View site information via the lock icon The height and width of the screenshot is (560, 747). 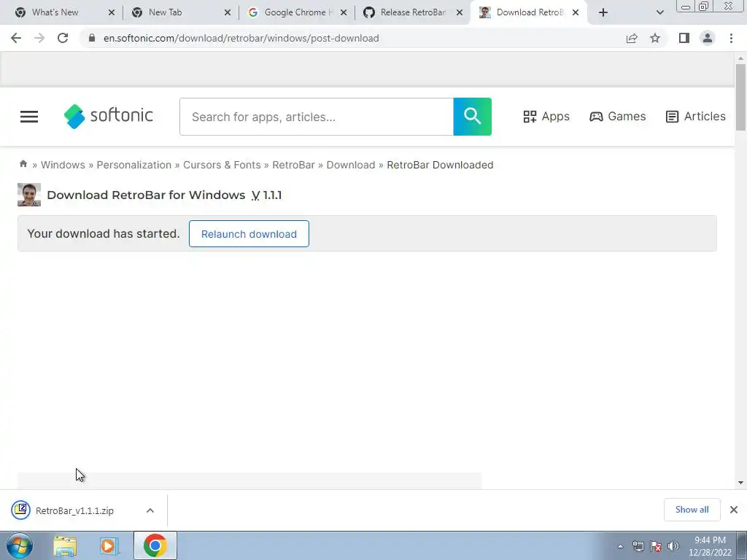point(92,38)
